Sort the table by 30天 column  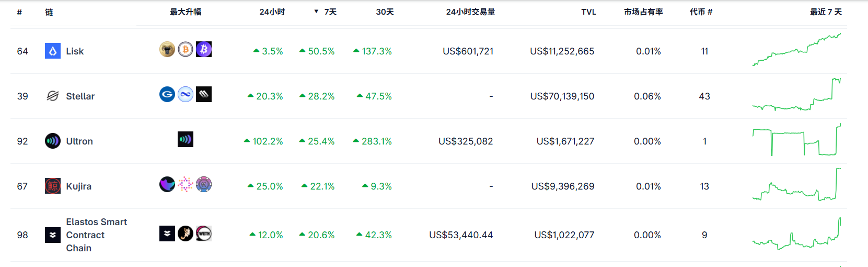(x=385, y=12)
